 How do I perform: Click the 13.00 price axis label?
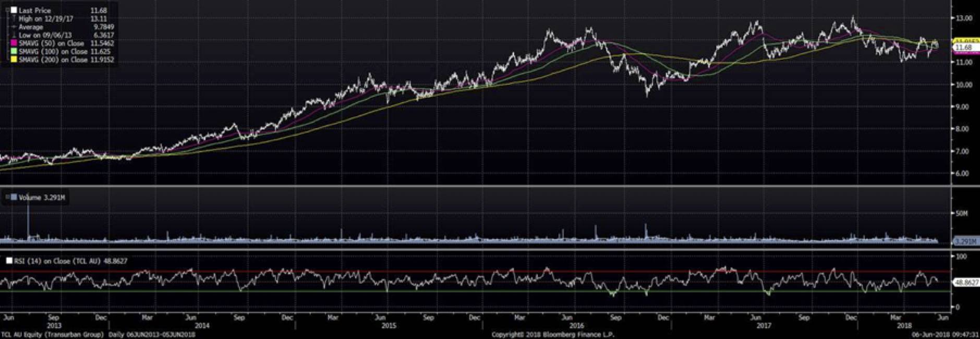tap(964, 18)
